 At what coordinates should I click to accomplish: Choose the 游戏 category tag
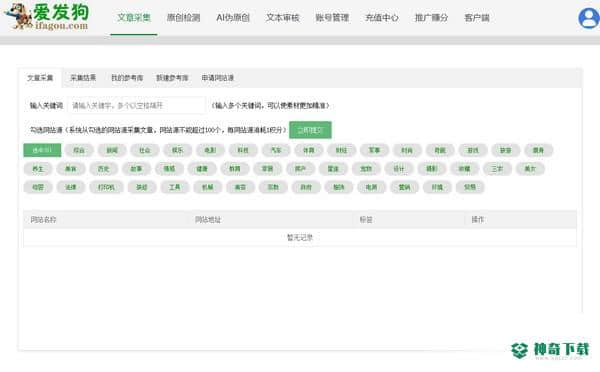point(473,150)
